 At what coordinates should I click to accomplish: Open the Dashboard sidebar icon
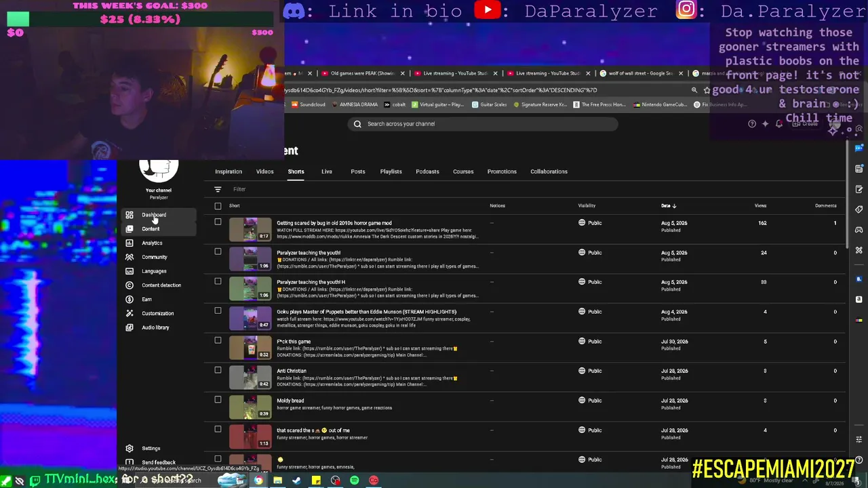pyautogui.click(x=130, y=215)
